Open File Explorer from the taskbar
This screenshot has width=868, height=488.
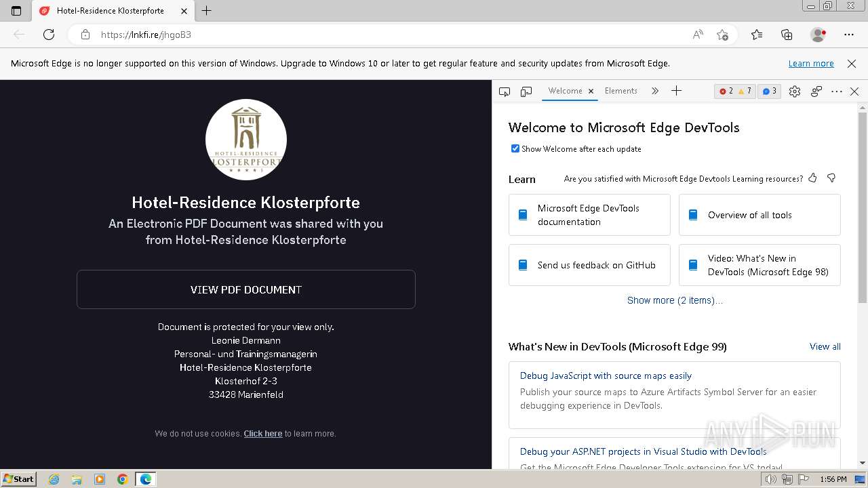click(77, 479)
